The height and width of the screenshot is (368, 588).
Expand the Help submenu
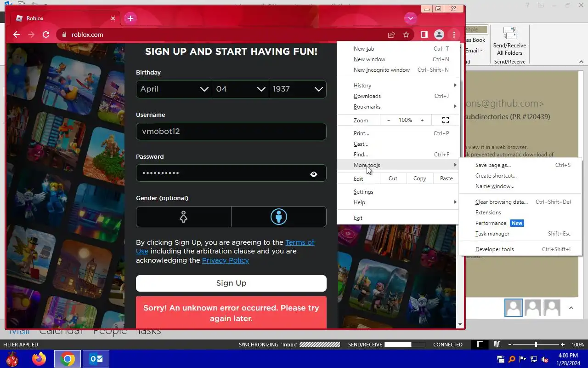[x=398, y=202]
